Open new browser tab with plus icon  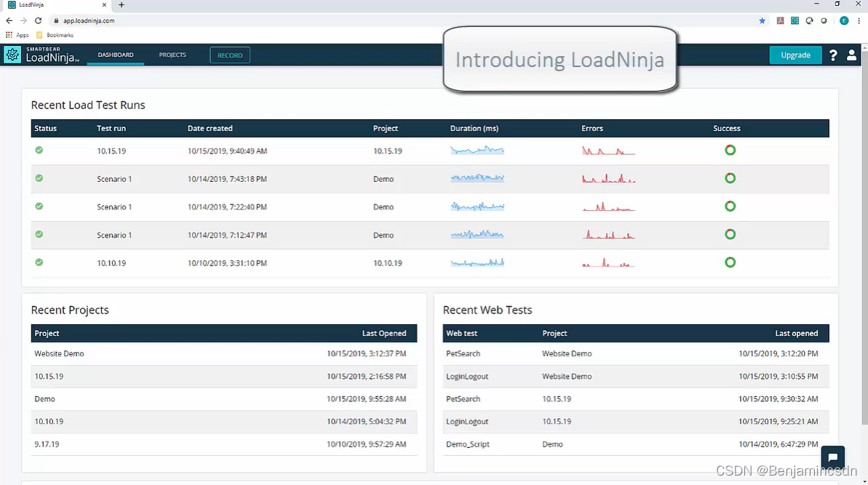(122, 5)
